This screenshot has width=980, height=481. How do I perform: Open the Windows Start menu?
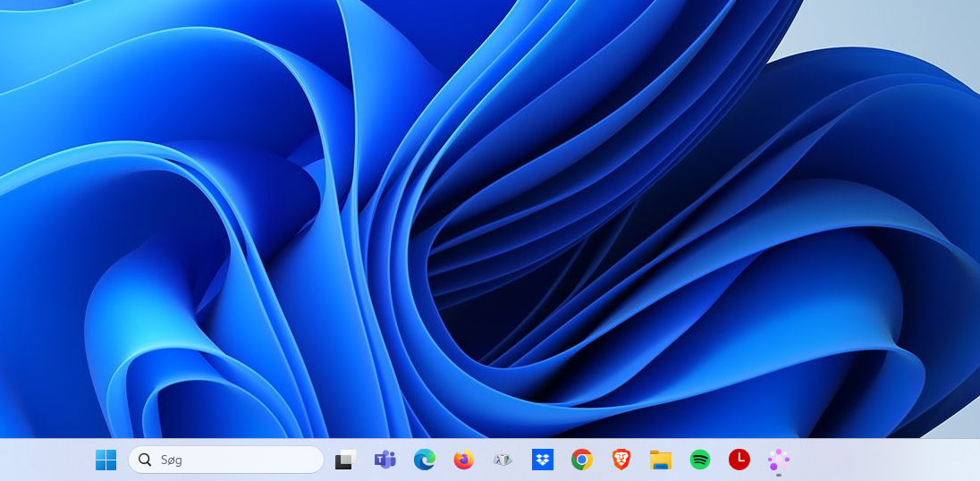[x=106, y=460]
